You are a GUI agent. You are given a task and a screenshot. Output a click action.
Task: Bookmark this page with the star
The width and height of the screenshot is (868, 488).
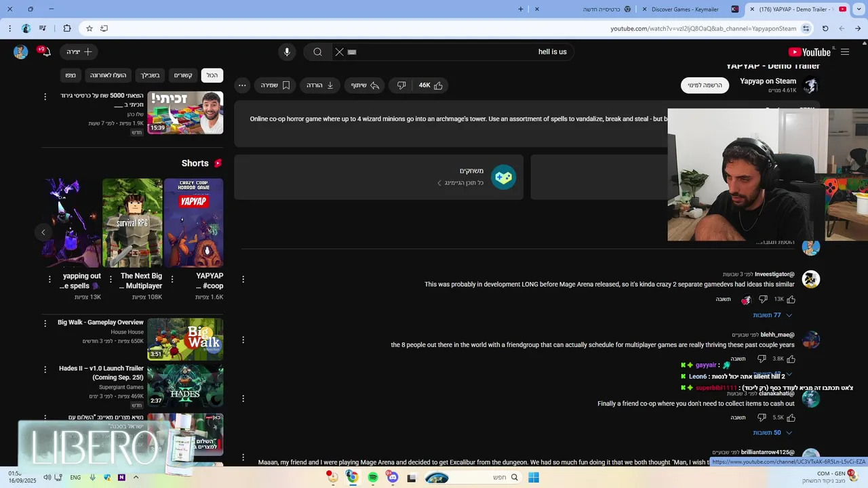click(x=89, y=28)
